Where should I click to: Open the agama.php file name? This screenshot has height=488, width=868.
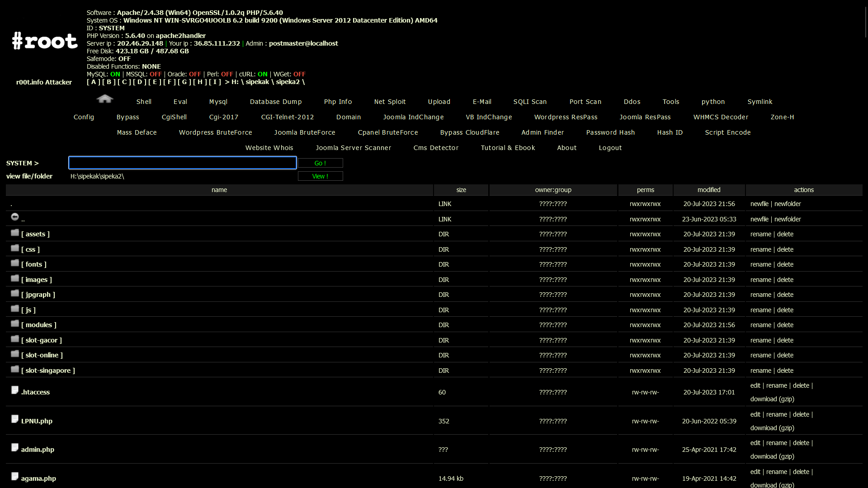(38, 479)
